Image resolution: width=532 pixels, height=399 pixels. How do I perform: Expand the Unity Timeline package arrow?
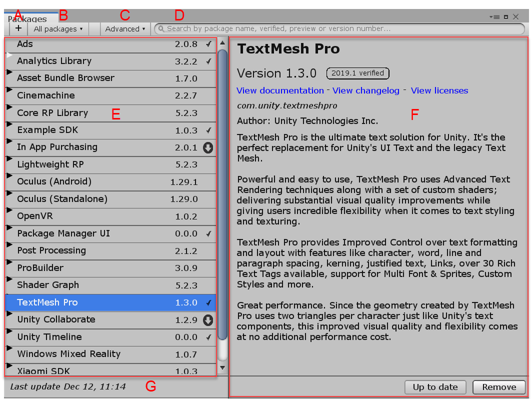(x=9, y=331)
